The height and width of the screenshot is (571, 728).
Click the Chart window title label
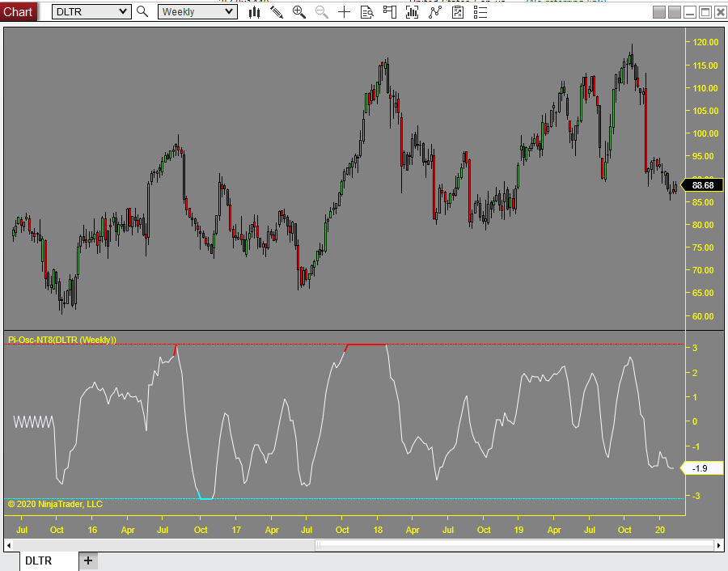pos(19,11)
